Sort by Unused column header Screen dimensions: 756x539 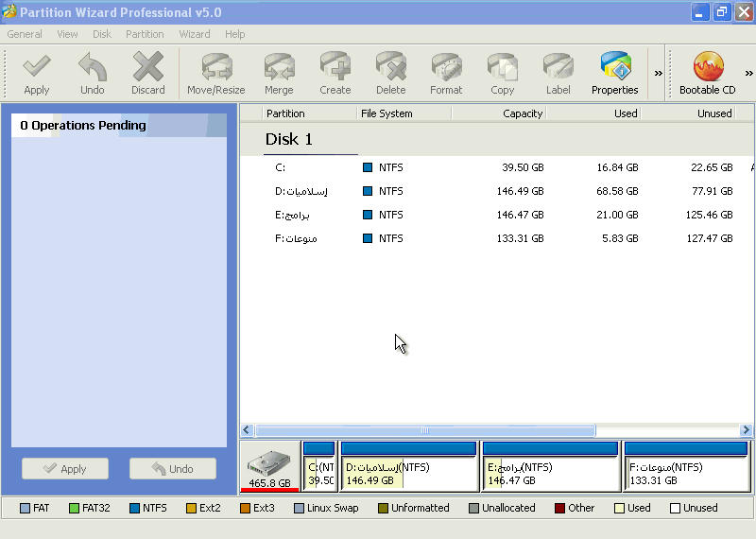pyautogui.click(x=688, y=113)
